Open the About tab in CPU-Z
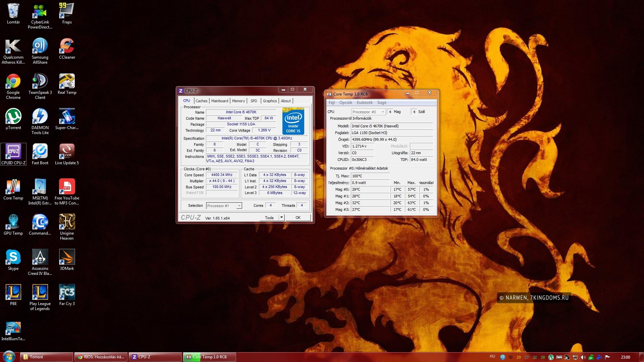The height and width of the screenshot is (362, 644). click(x=286, y=101)
